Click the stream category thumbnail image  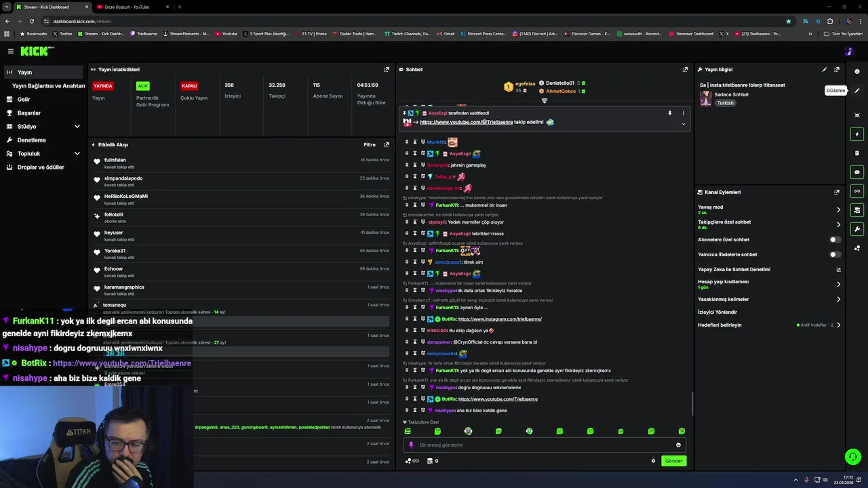point(706,99)
